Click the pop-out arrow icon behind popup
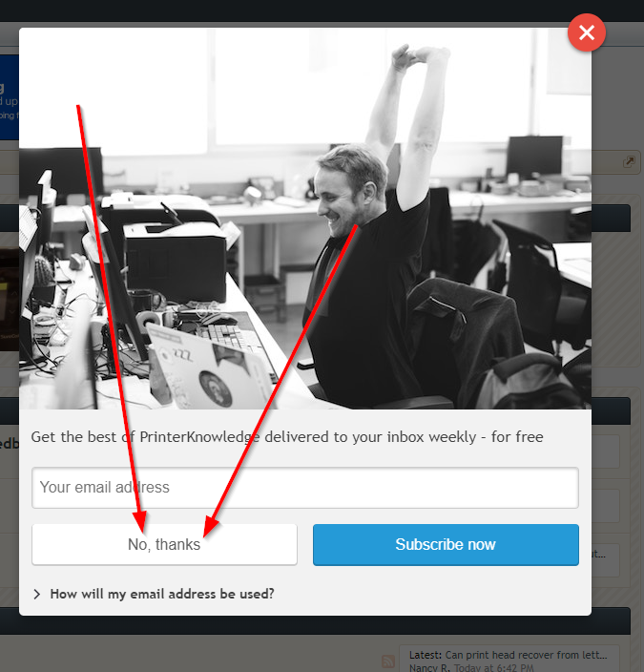 629,162
